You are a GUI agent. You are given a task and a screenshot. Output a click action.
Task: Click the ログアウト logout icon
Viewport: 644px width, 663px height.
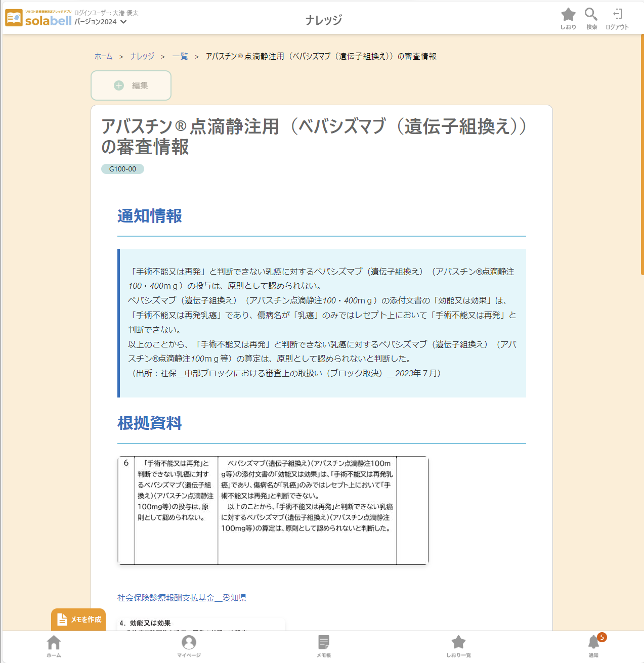click(617, 15)
